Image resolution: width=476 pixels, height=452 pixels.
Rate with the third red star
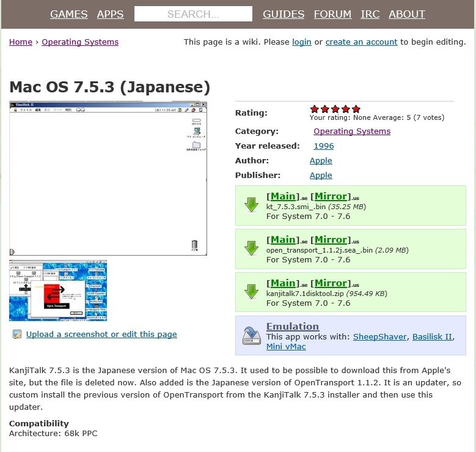335,109
